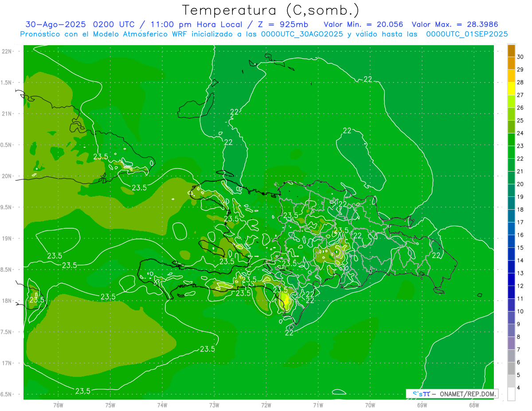Click the "73W" longitude axis label
This screenshot has height=411, width=532.
[x=214, y=405]
